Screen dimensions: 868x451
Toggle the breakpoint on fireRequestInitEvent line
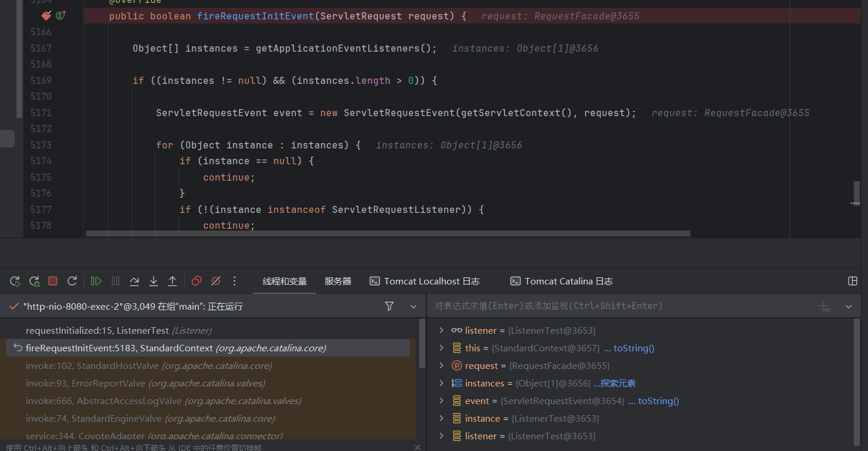tap(46, 16)
